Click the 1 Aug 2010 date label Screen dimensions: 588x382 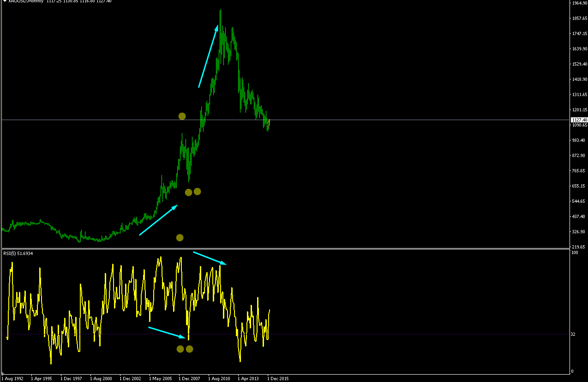218,378
